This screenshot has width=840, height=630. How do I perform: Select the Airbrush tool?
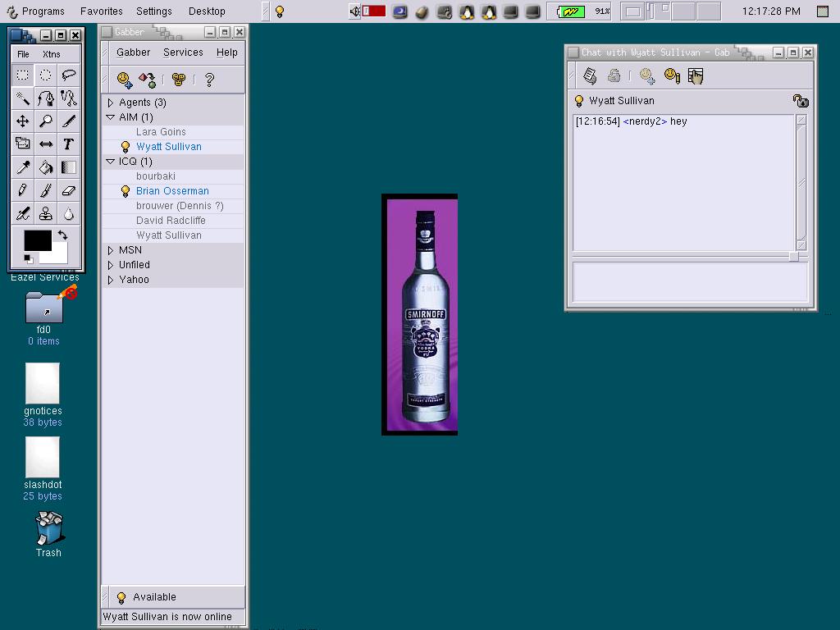[x=22, y=214]
